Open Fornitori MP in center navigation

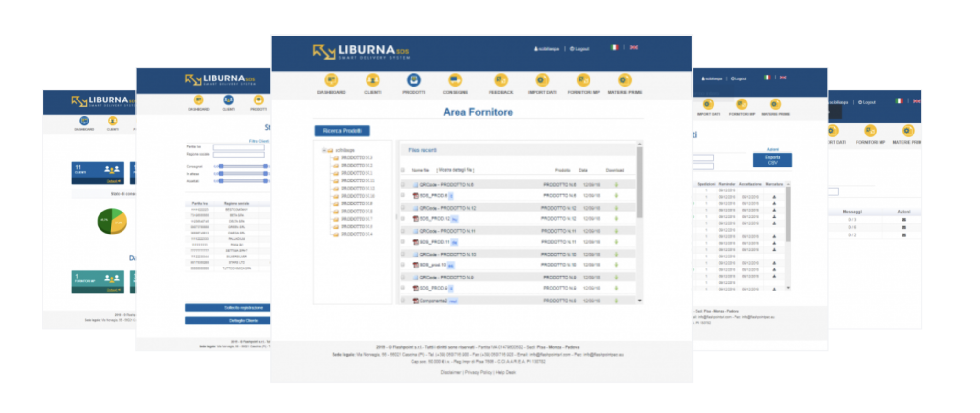pyautogui.click(x=583, y=80)
